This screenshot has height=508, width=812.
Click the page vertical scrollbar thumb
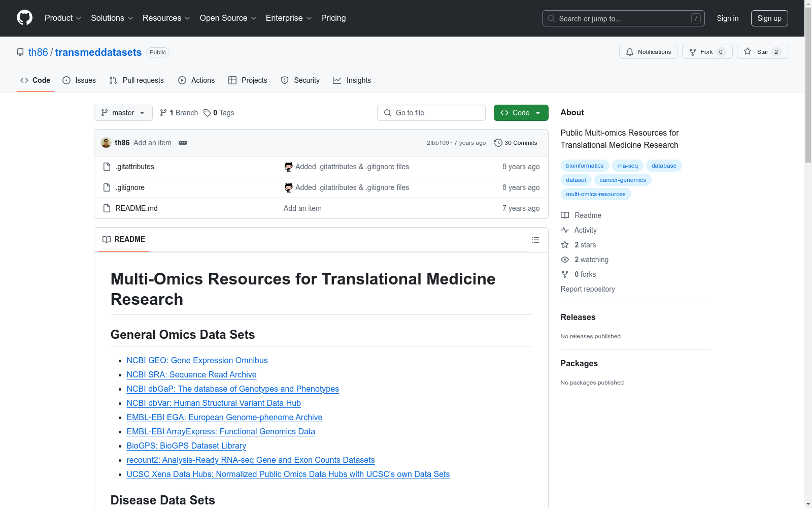coord(808,85)
